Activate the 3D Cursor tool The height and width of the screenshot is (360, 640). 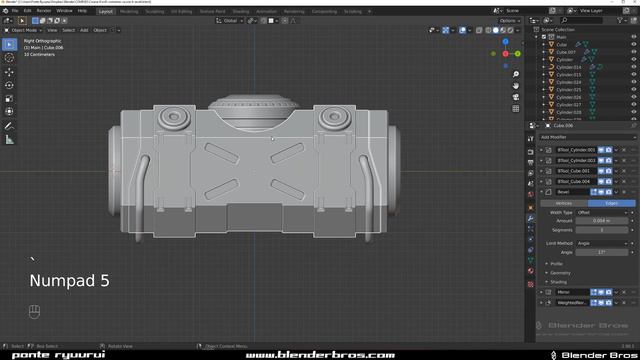9,58
